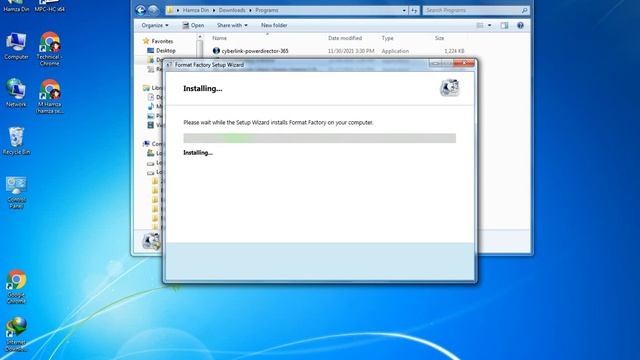Sort by Size column header
The height and width of the screenshot is (360, 640).
(x=439, y=38)
